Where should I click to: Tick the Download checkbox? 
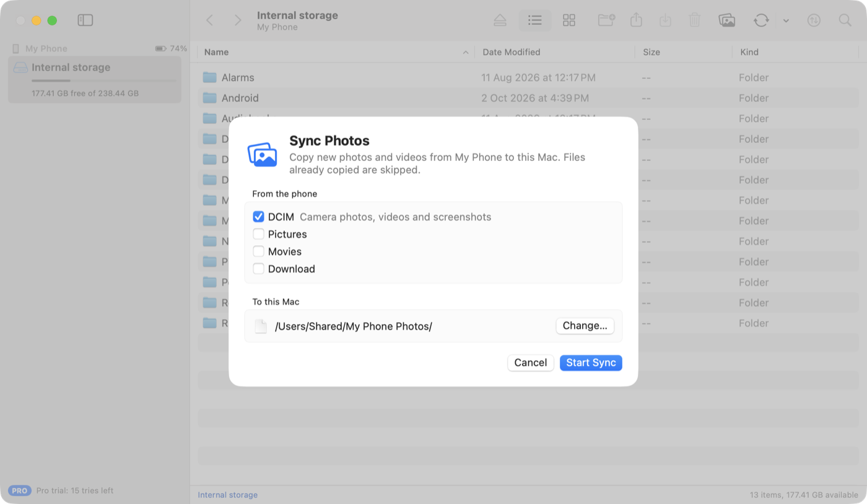pos(259,269)
